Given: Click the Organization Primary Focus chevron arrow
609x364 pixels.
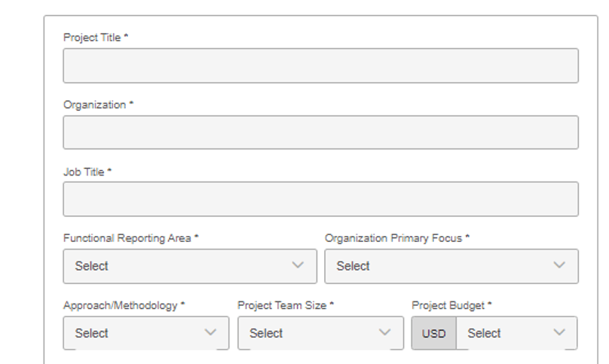Looking at the screenshot, I should (559, 265).
